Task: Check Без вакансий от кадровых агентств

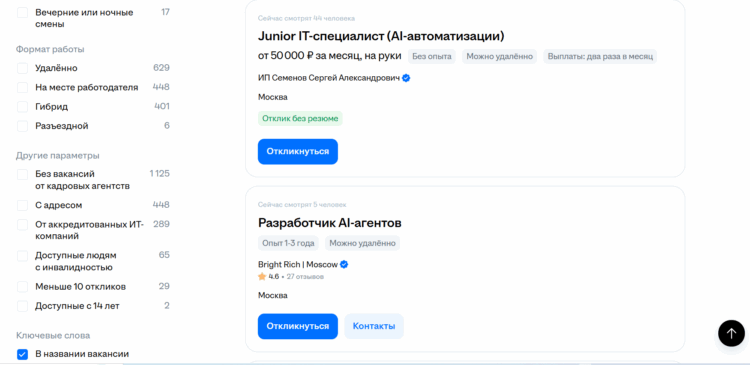Action: (22, 174)
